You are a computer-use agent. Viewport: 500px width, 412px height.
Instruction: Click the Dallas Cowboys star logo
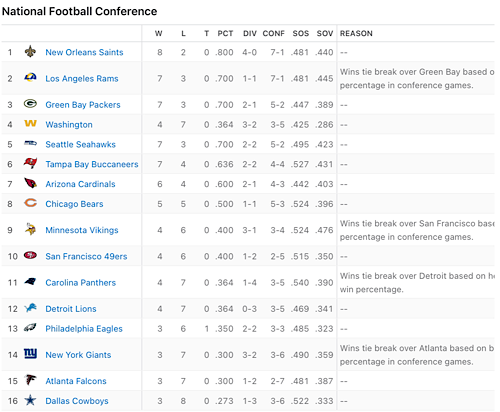(x=30, y=400)
